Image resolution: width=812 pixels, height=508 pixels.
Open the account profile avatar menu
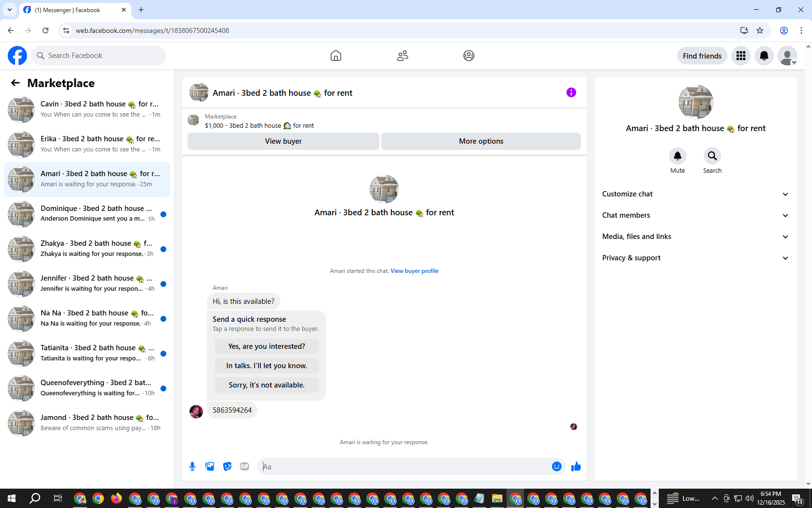(787, 56)
